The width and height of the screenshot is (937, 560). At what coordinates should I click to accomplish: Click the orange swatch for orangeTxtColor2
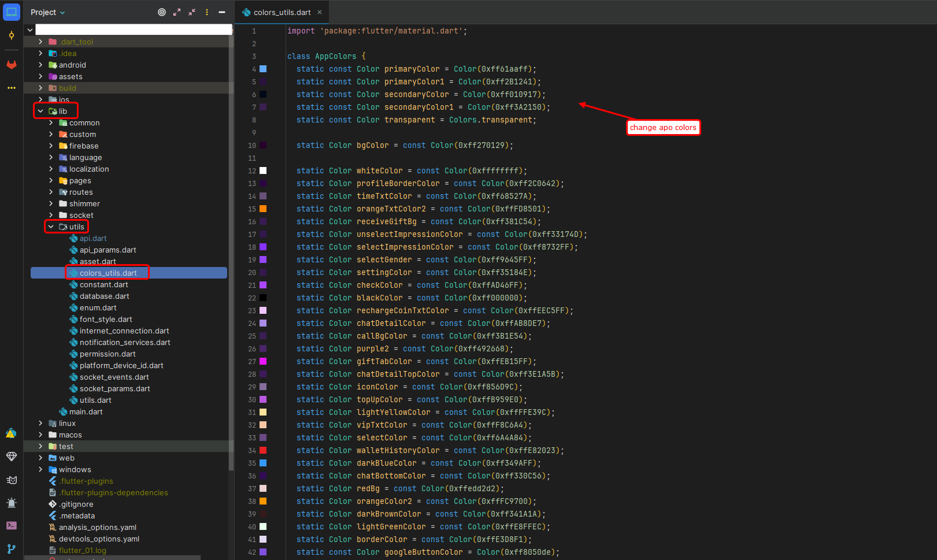click(x=263, y=209)
